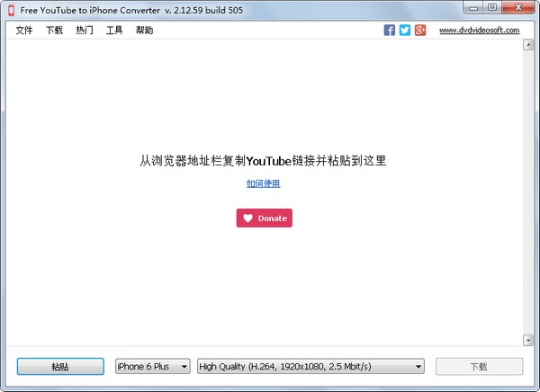
Task: Expand the High Quality preset dropdown
Action: [310, 367]
